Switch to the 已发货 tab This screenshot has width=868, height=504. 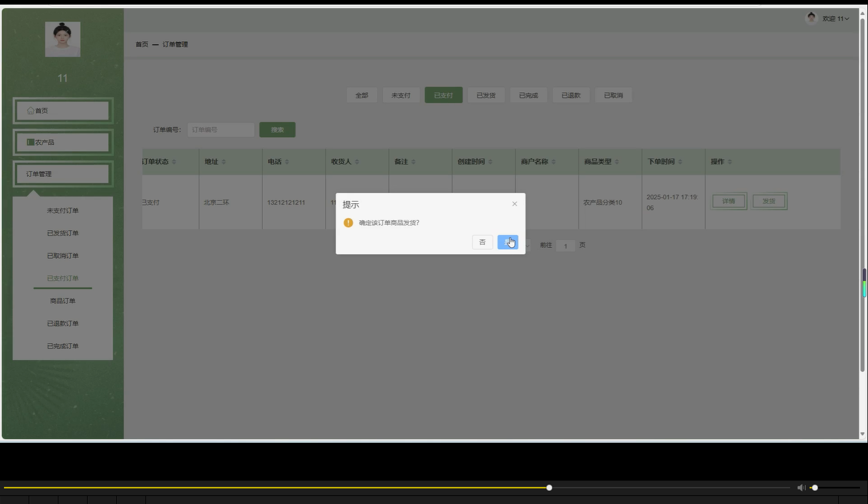click(486, 95)
